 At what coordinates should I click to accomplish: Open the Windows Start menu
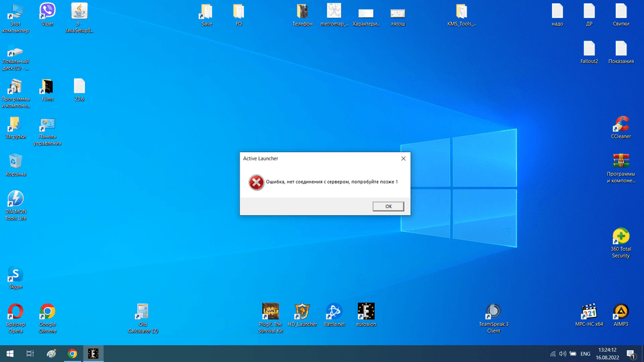(10, 354)
